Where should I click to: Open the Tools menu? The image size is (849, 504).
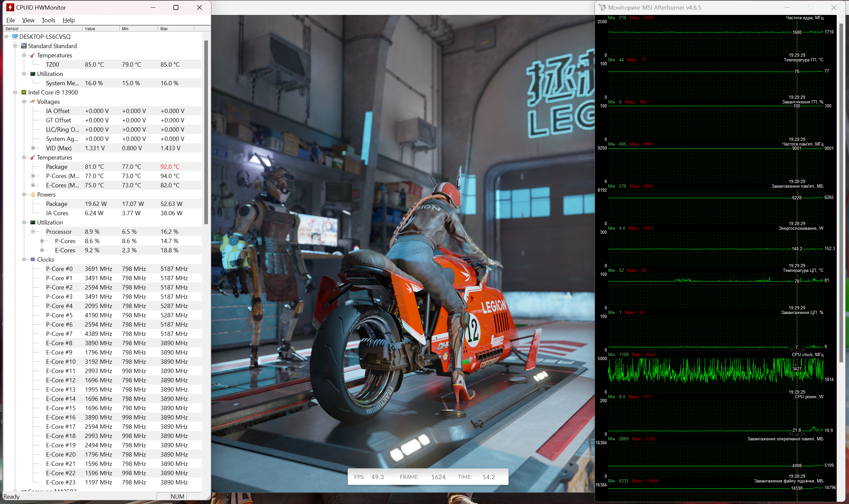(x=48, y=20)
